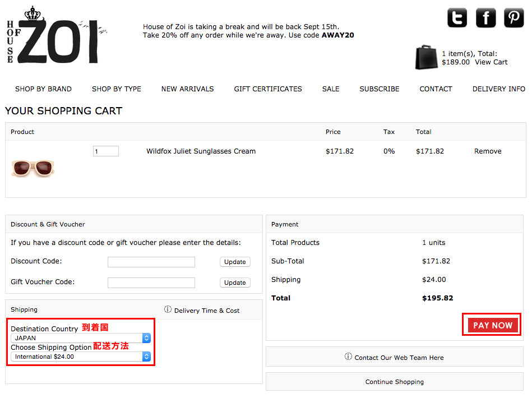Open the Wildfox Juliet Sunglasses Cream product link
The width and height of the screenshot is (532, 398).
201,151
